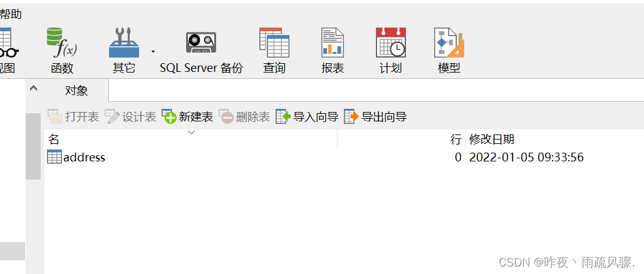The image size is (644, 274).
Task: Launch 导入向导 wizard
Action: point(307,117)
